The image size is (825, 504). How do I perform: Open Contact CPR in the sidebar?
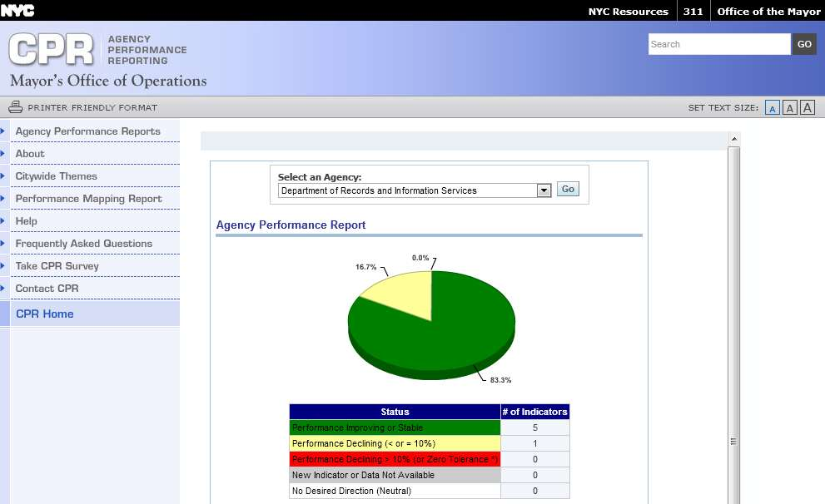[x=47, y=288]
